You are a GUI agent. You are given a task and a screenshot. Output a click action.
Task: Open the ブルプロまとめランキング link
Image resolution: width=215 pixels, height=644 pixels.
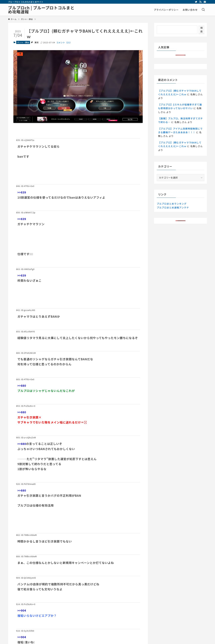[171, 204]
